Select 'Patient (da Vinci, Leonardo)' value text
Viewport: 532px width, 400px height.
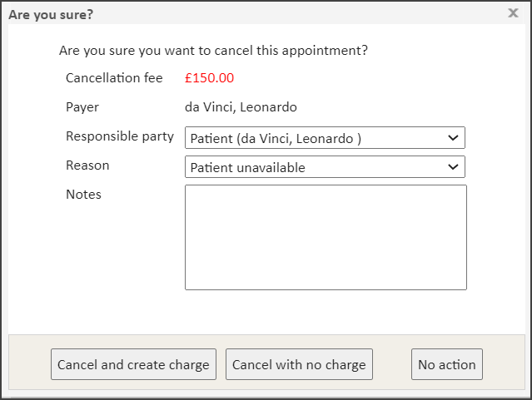pyautogui.click(x=276, y=139)
